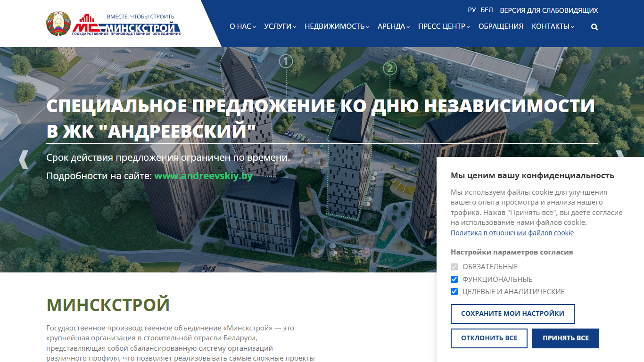Click 'Мы ценим вашу конфиденциальность' heading
This screenshot has width=644, height=362.
point(532,175)
